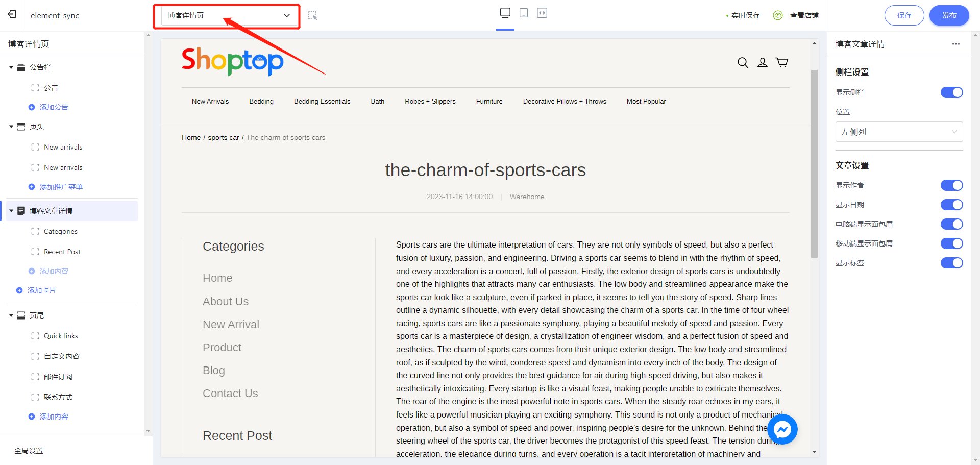Collapse the 公告栏 section
The height and width of the screenshot is (465, 980).
11,67
